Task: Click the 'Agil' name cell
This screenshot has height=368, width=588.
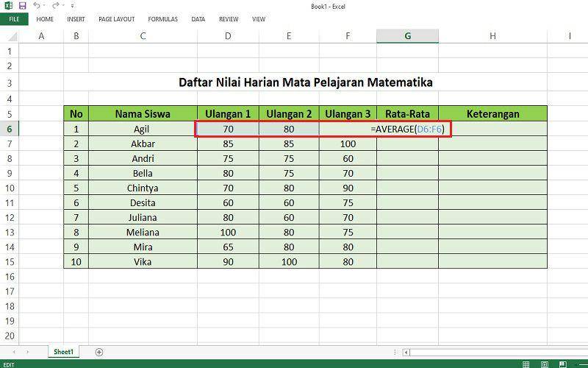Action: 143,130
